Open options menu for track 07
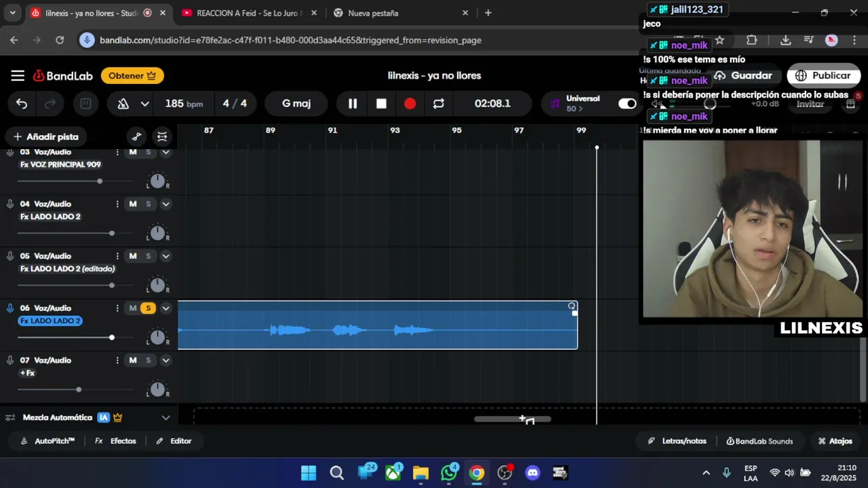The image size is (868, 488). point(117,361)
